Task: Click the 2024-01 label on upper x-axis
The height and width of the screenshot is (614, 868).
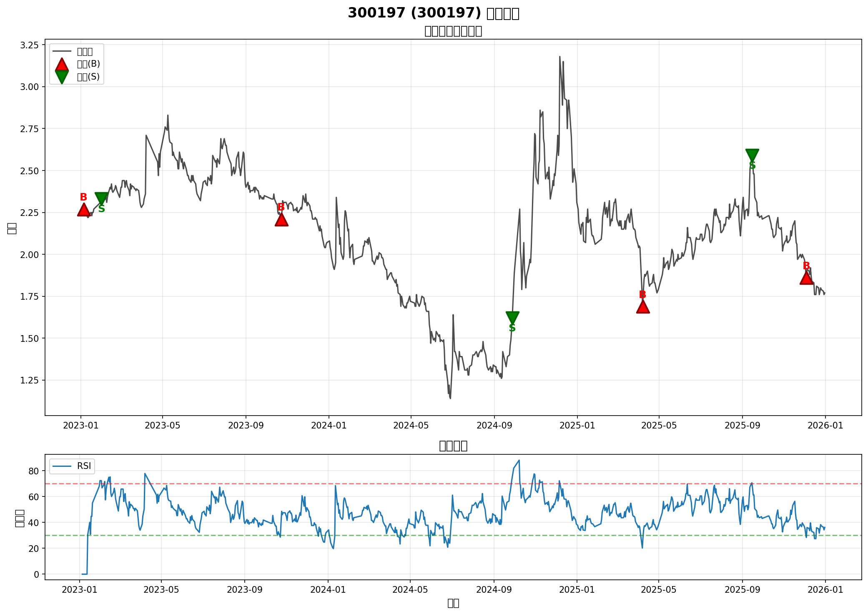Action: click(x=329, y=425)
